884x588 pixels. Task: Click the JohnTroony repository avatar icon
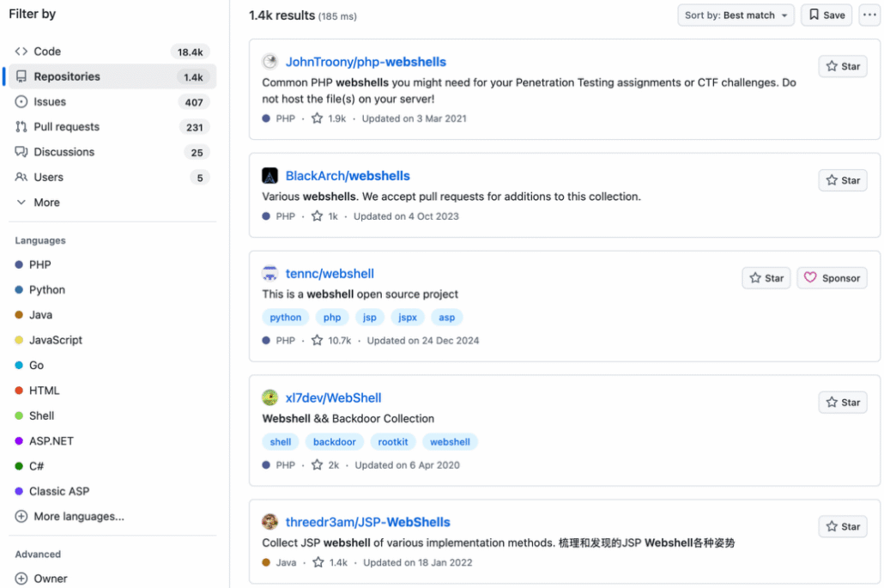(269, 62)
